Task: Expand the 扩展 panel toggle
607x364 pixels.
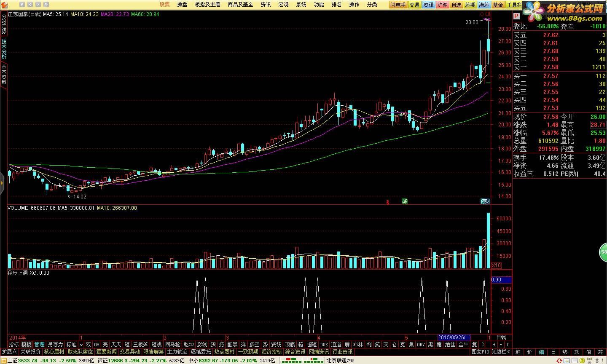Action: [9, 352]
